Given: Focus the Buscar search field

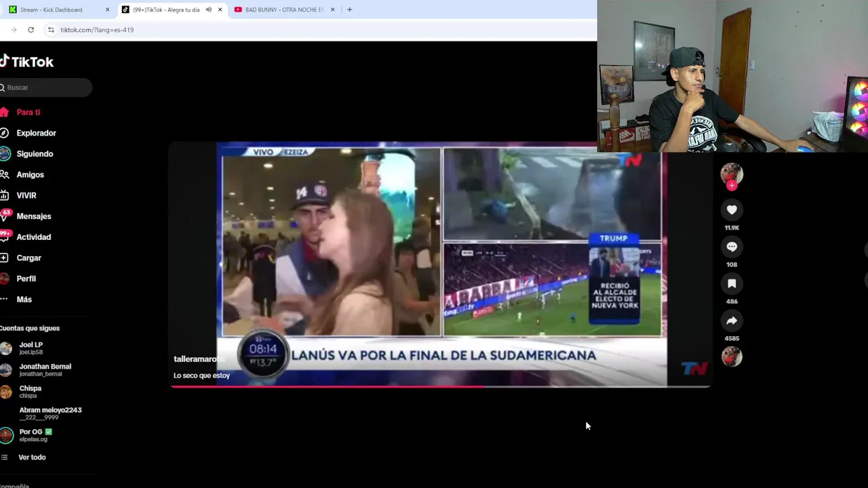Looking at the screenshot, I should click(x=45, y=87).
